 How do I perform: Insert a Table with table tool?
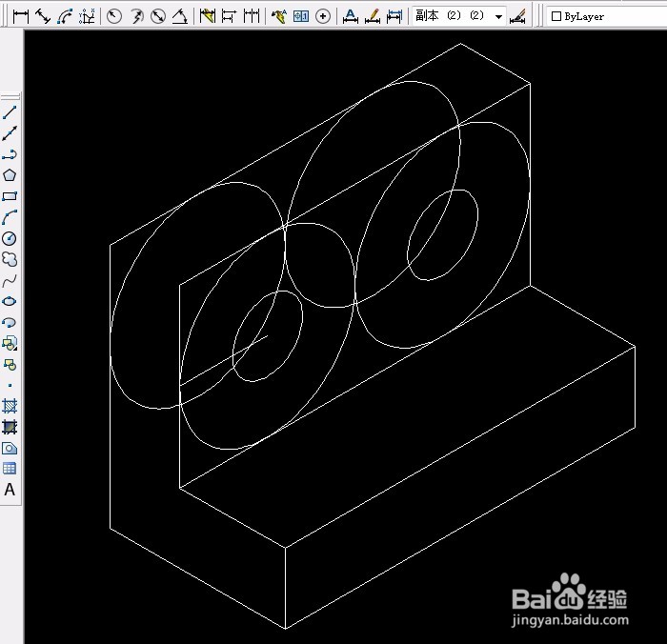click(x=10, y=469)
